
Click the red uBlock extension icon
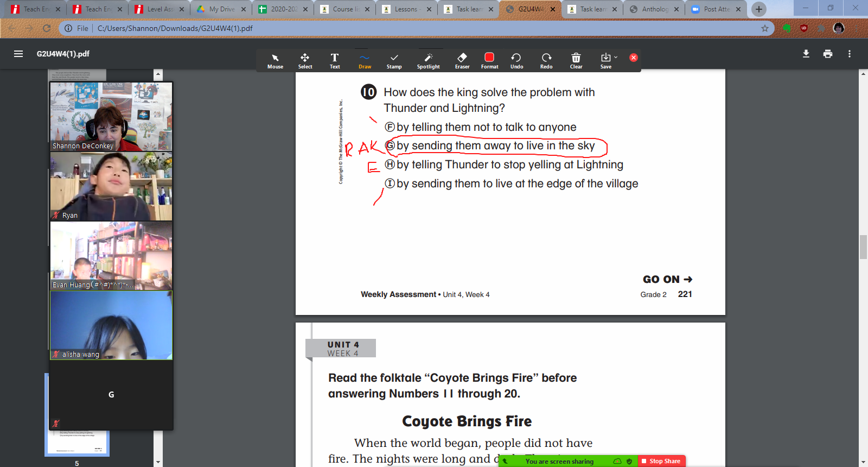coord(804,28)
